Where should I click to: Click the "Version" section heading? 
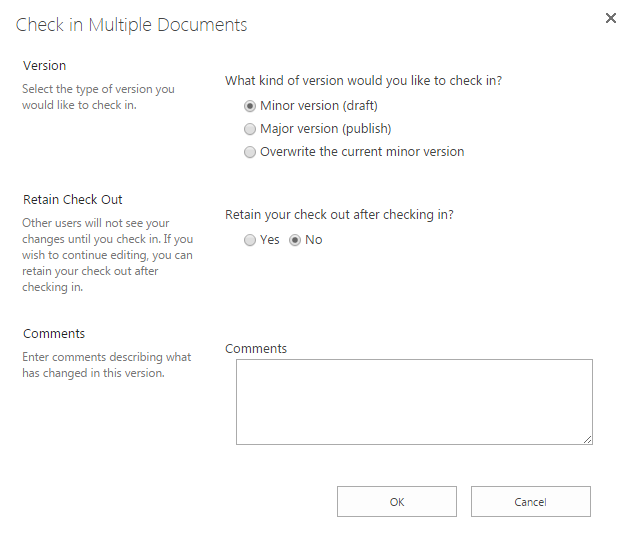tap(44, 66)
